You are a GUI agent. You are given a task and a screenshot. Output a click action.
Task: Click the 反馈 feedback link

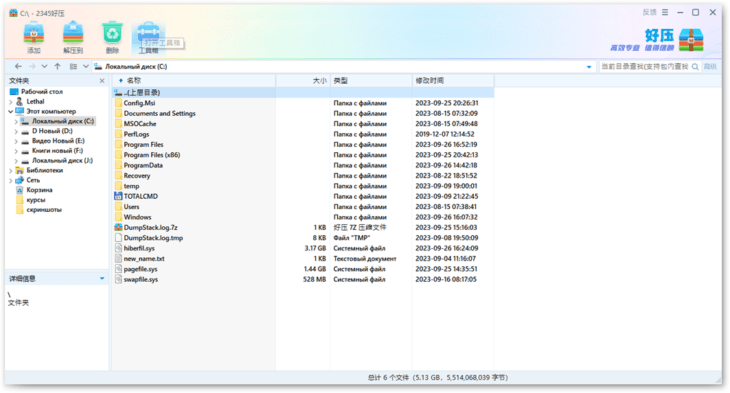[649, 13]
